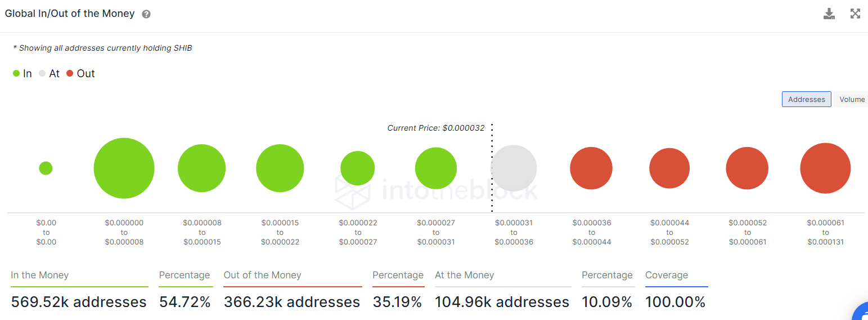Image resolution: width=868 pixels, height=320 pixels.
Task: Click the largest green bubble
Action: (x=124, y=168)
